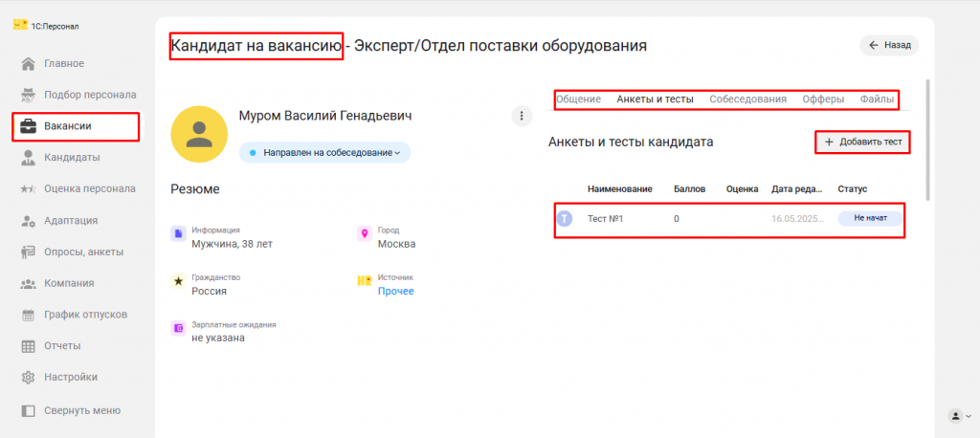Switch to the Собеседования tab
The image size is (980, 438).
point(748,99)
